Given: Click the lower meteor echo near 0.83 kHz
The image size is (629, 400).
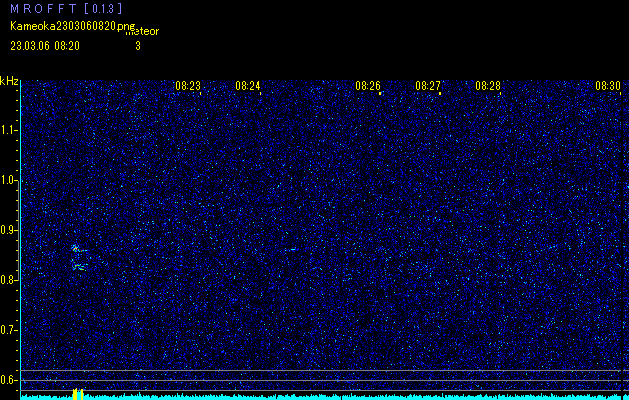Looking at the screenshot, I should tap(79, 266).
